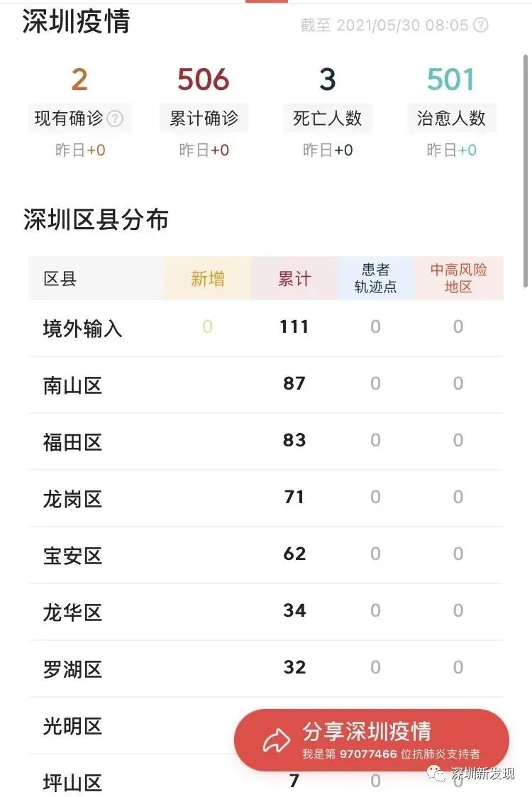
Task: Tap the 累计确诊 stat label
Action: tap(204, 119)
